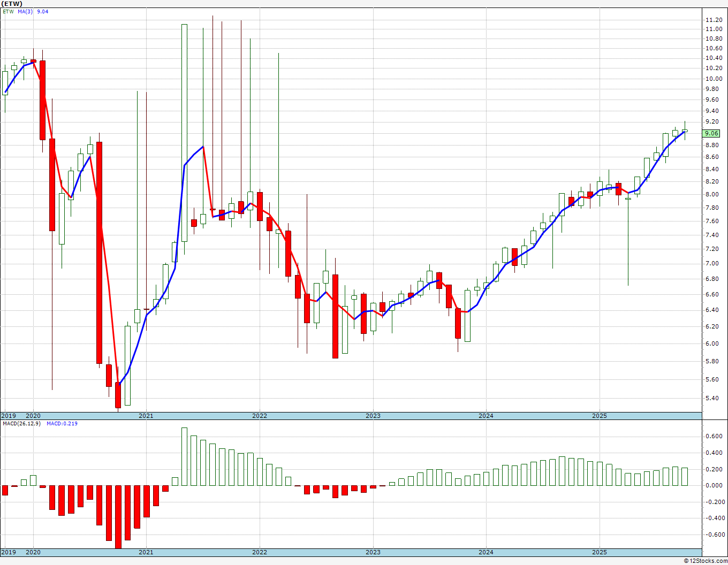Select 2024 on the MACD panel time axis
Image resolution: width=728 pixels, height=565 pixels.
point(486,552)
